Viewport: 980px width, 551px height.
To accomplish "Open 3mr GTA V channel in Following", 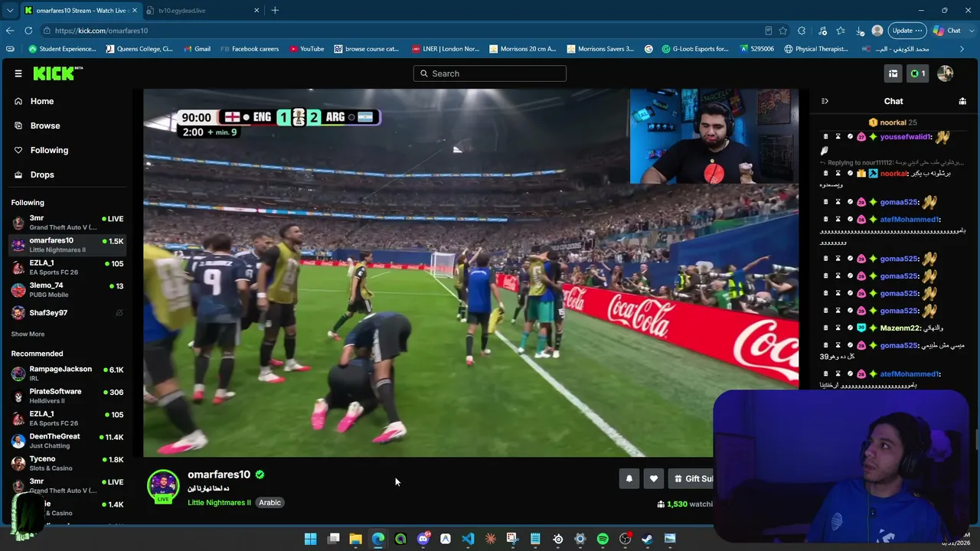I will coord(67,223).
